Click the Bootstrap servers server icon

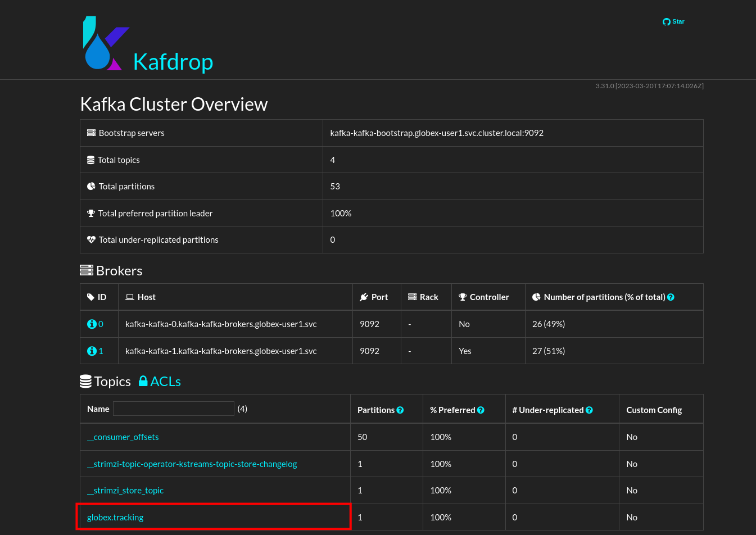click(91, 133)
